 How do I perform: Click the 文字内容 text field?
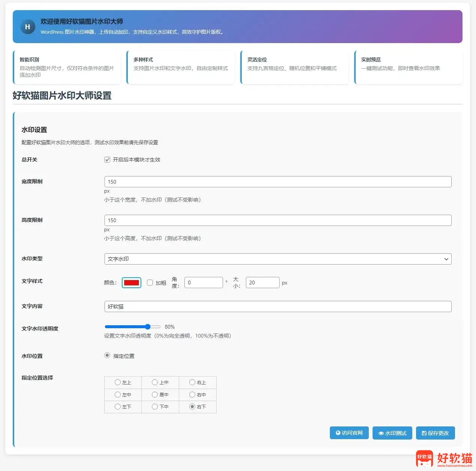click(x=277, y=307)
